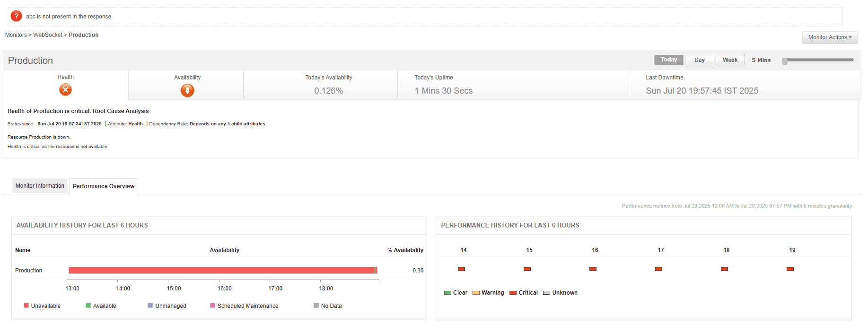The height and width of the screenshot is (332, 868).
Task: Open the Monitor Information tab
Action: [x=40, y=186]
